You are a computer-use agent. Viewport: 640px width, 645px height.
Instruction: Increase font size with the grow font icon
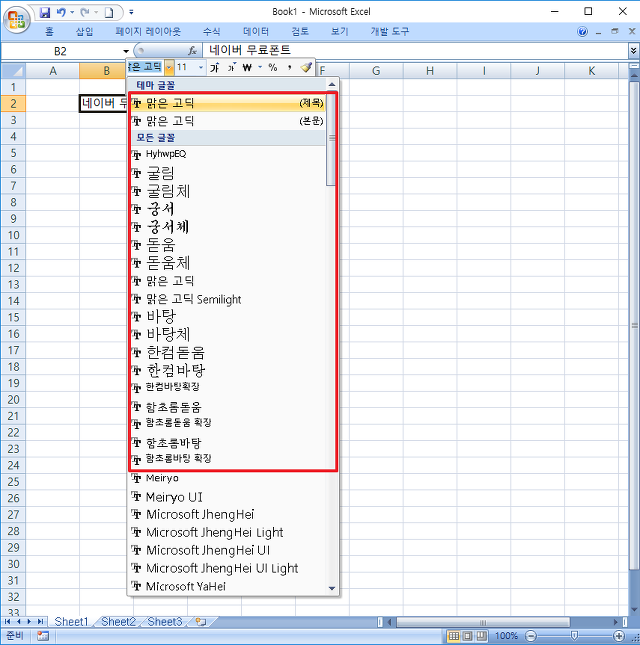(215, 67)
